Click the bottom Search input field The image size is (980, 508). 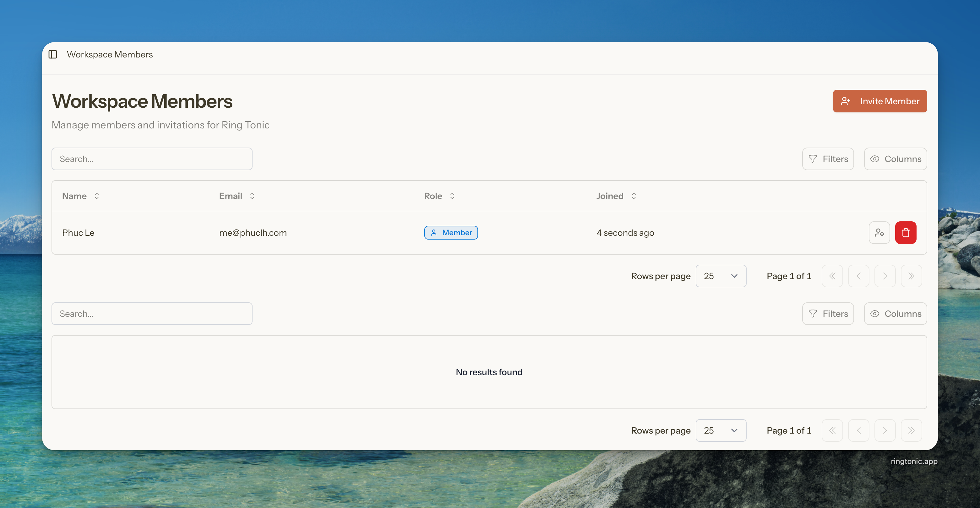click(152, 314)
